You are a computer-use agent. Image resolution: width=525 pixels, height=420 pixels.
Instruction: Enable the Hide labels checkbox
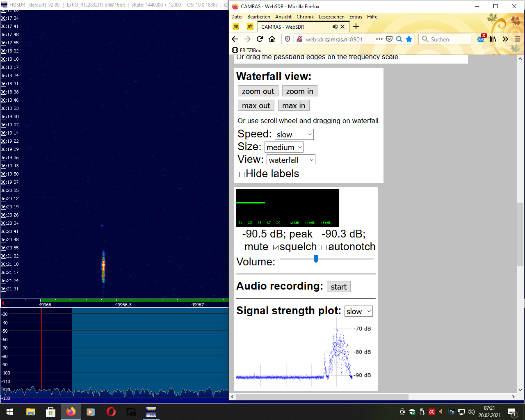click(x=242, y=174)
